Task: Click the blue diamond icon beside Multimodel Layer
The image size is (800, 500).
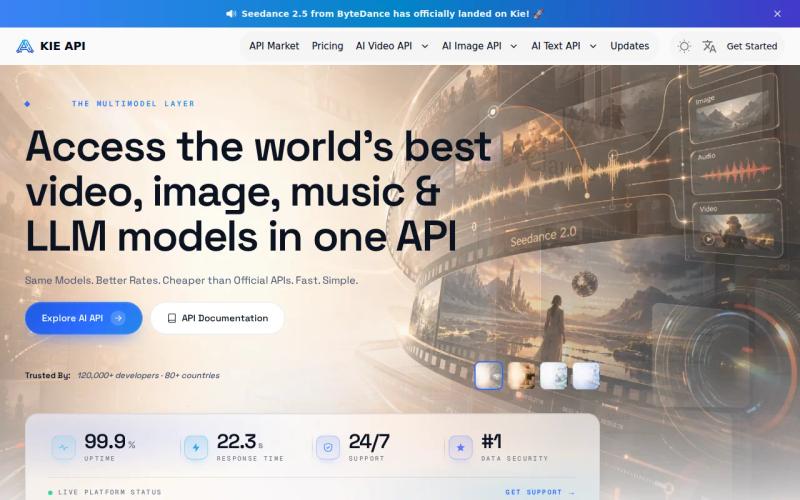Action: point(28,104)
